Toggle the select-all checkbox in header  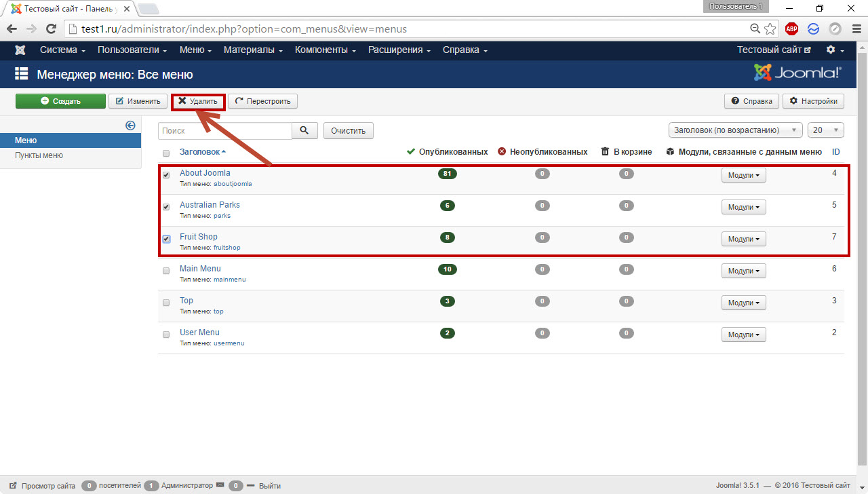(166, 153)
